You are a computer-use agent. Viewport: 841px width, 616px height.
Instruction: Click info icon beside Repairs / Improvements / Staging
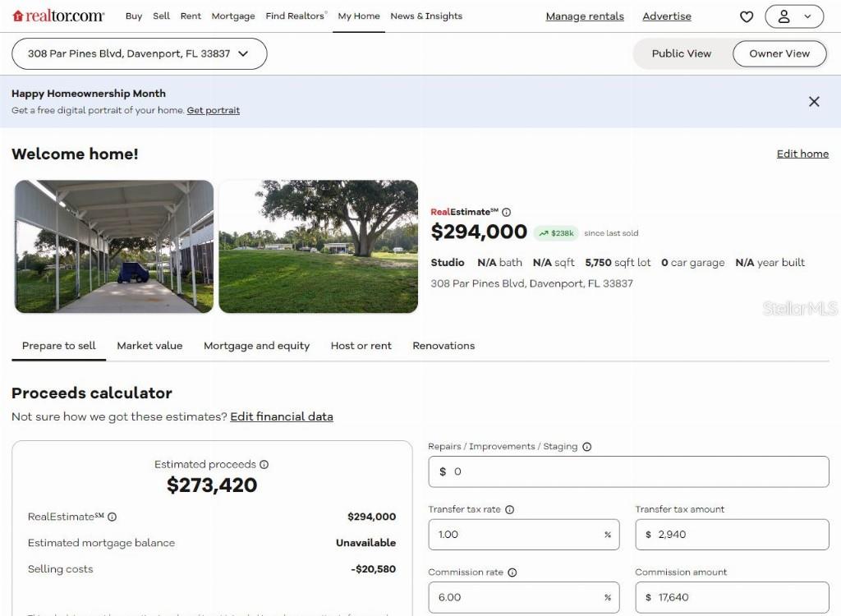[x=586, y=447]
